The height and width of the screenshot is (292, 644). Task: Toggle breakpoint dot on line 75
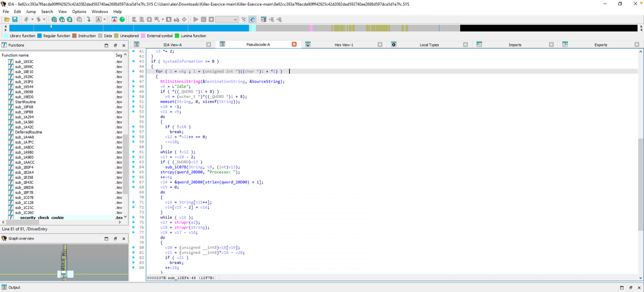point(133,222)
